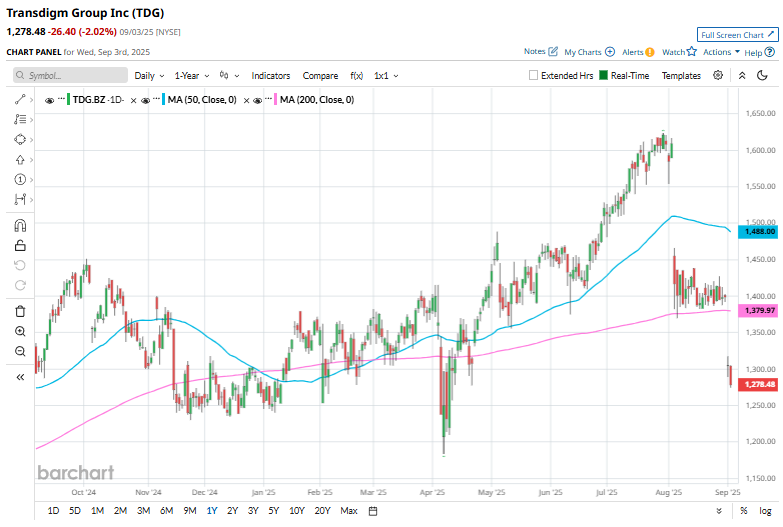This screenshot has width=783, height=527.
Task: Open the bar type selector icon
Action: click(x=224, y=75)
